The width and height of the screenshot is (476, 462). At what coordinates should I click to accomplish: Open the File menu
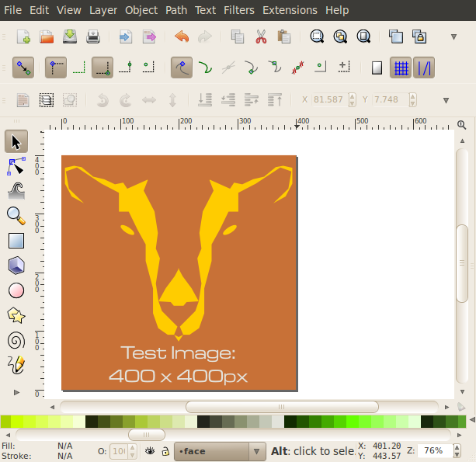tap(12, 10)
